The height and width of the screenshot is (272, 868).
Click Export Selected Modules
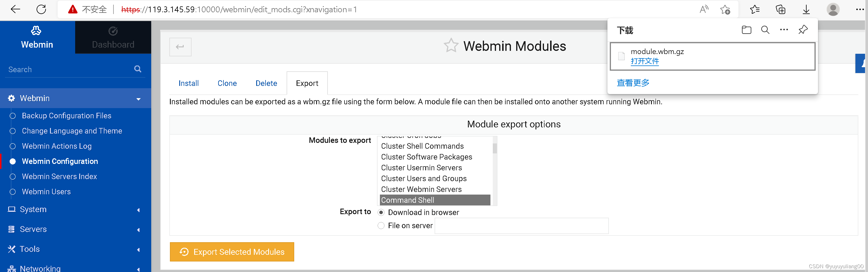click(x=232, y=252)
